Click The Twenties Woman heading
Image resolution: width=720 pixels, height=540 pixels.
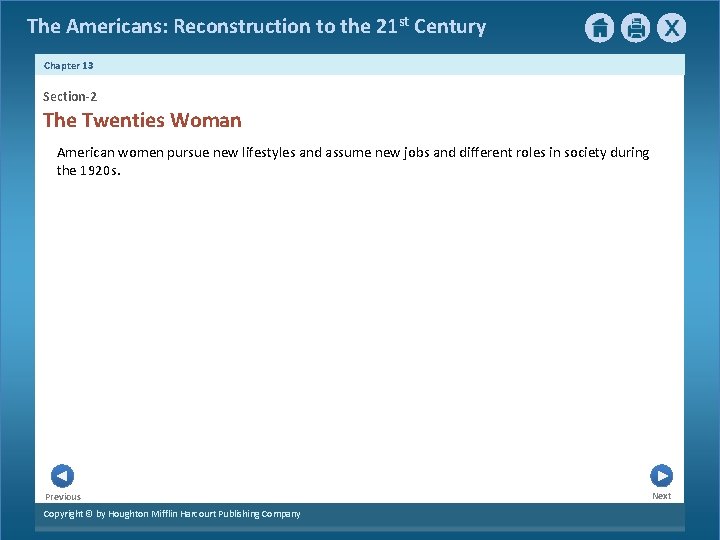coord(142,120)
